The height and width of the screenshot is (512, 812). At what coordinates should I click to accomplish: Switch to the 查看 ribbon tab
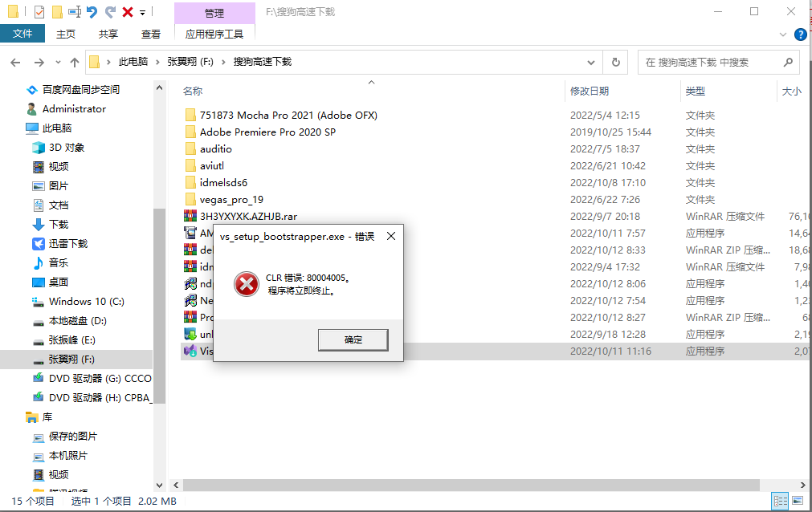pos(151,34)
